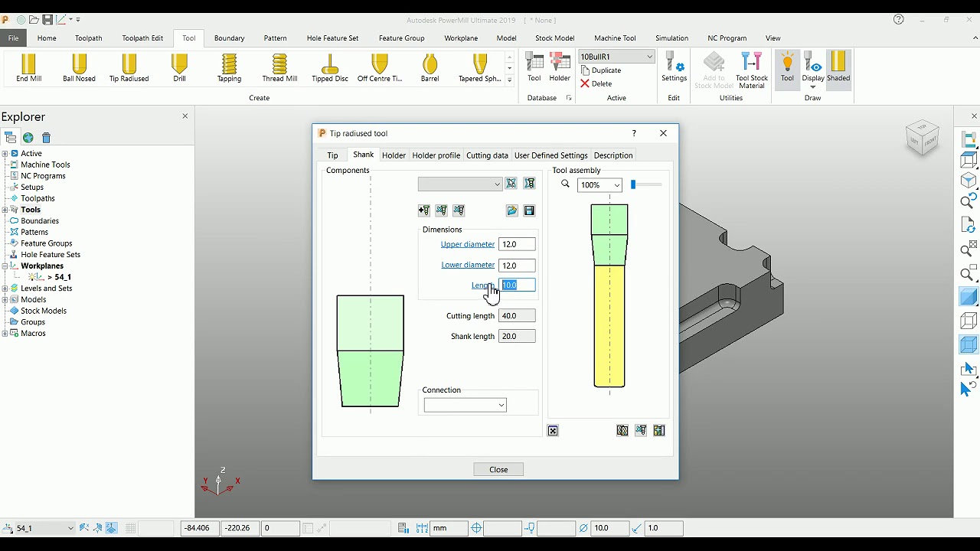
Task: Open the File menu
Action: tap(13, 38)
